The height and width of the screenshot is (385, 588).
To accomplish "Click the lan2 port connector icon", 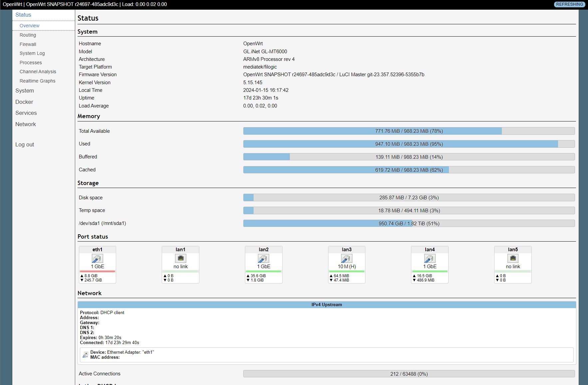I will [x=263, y=259].
